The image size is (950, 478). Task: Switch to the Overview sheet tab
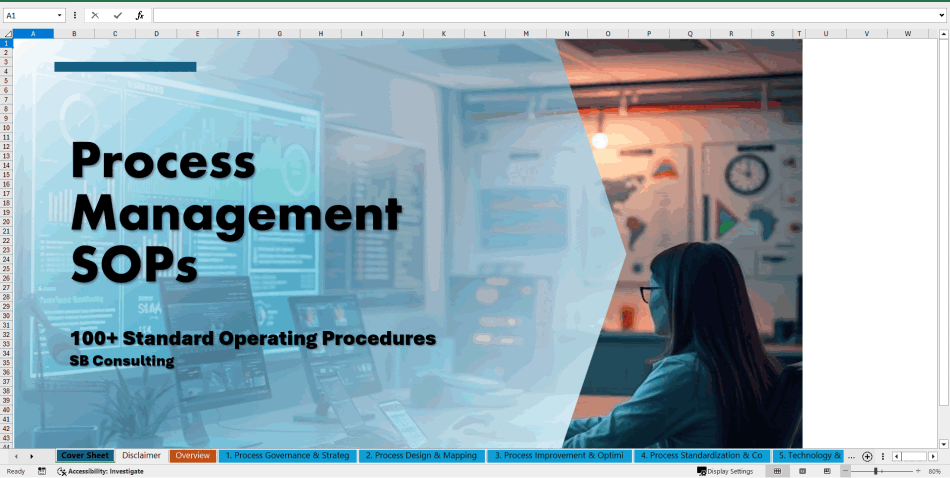tap(193, 456)
